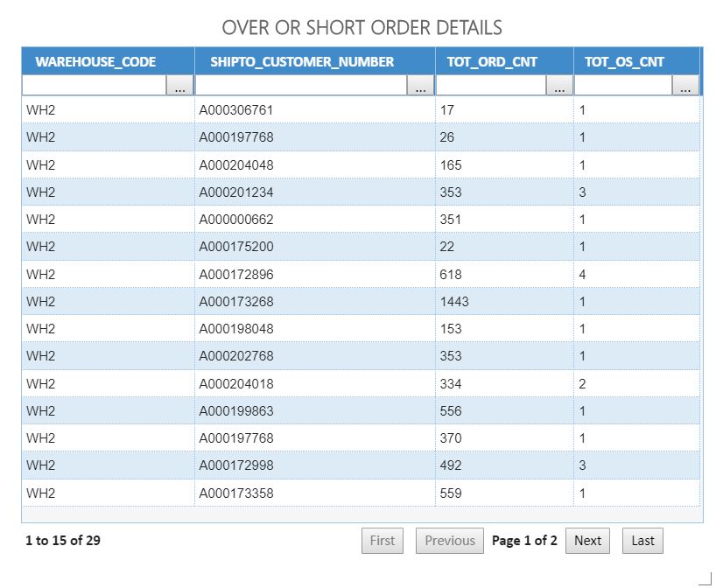Go to the Next page
Viewport: 723px width, 588px height.
(587, 541)
